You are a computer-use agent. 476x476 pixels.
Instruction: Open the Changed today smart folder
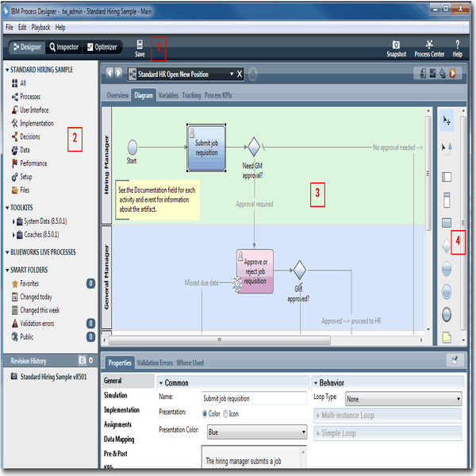click(36, 297)
